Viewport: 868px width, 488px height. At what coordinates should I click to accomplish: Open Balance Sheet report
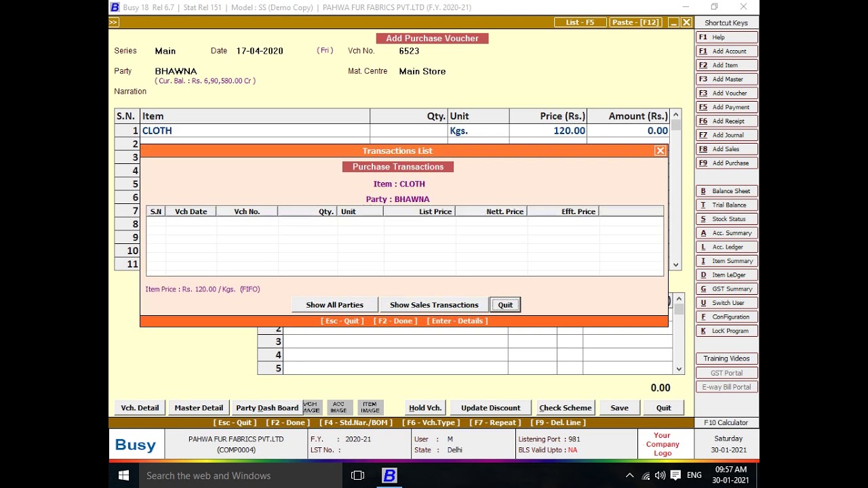[x=727, y=191]
